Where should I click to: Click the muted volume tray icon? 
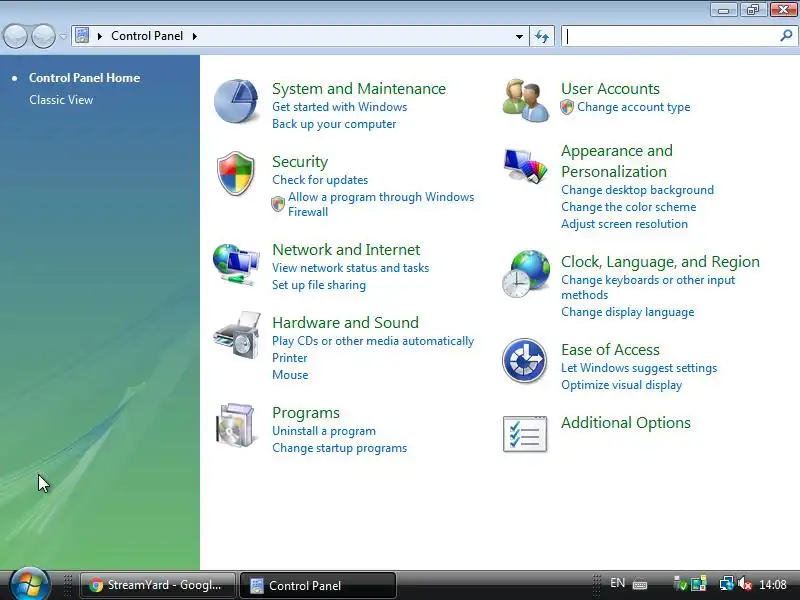(745, 584)
